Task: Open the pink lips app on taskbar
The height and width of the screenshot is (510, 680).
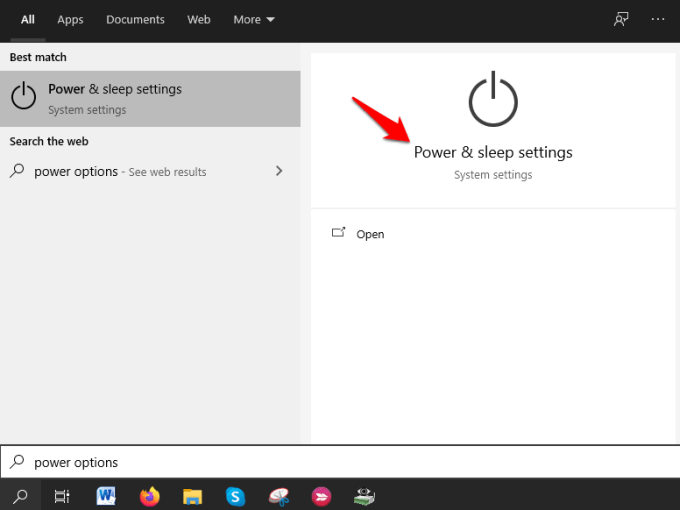Action: pyautogui.click(x=321, y=497)
